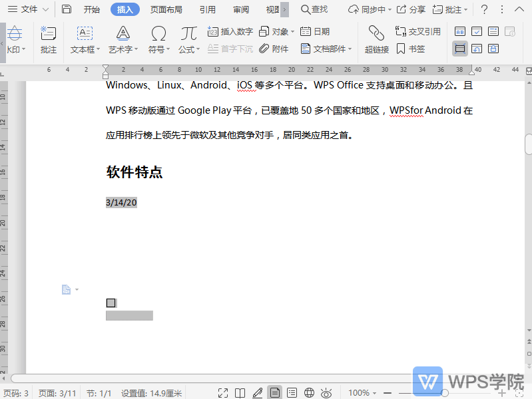The width and height of the screenshot is (532, 399).
Task: Click the zoom out minus button
Action: pyautogui.click(x=388, y=393)
